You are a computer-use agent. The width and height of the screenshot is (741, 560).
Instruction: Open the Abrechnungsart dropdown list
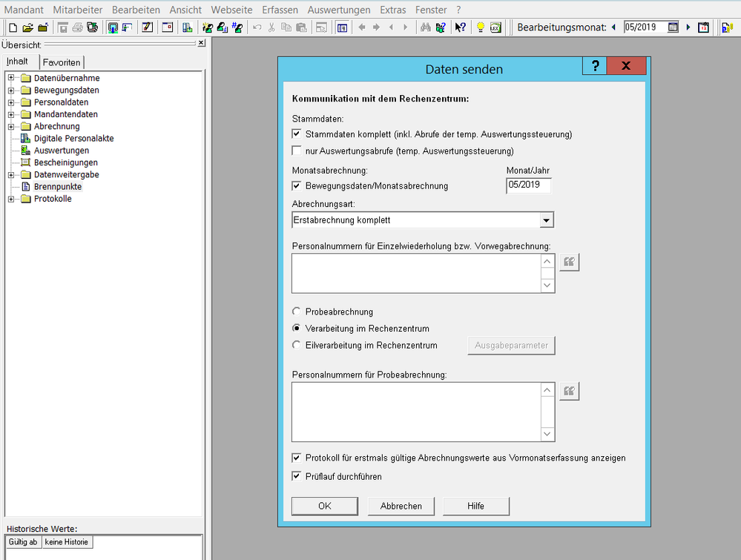[x=546, y=220]
